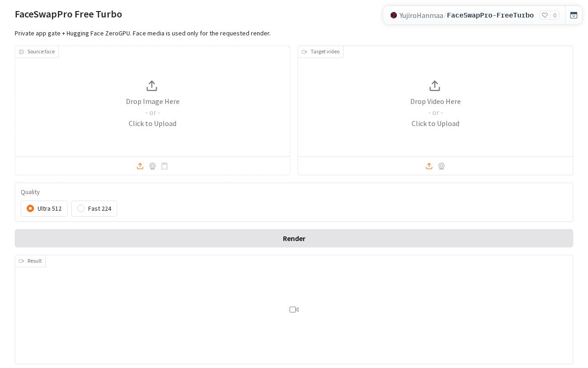Click the Result video placeholder icon
Screen dimensions: 588x368
click(x=294, y=310)
